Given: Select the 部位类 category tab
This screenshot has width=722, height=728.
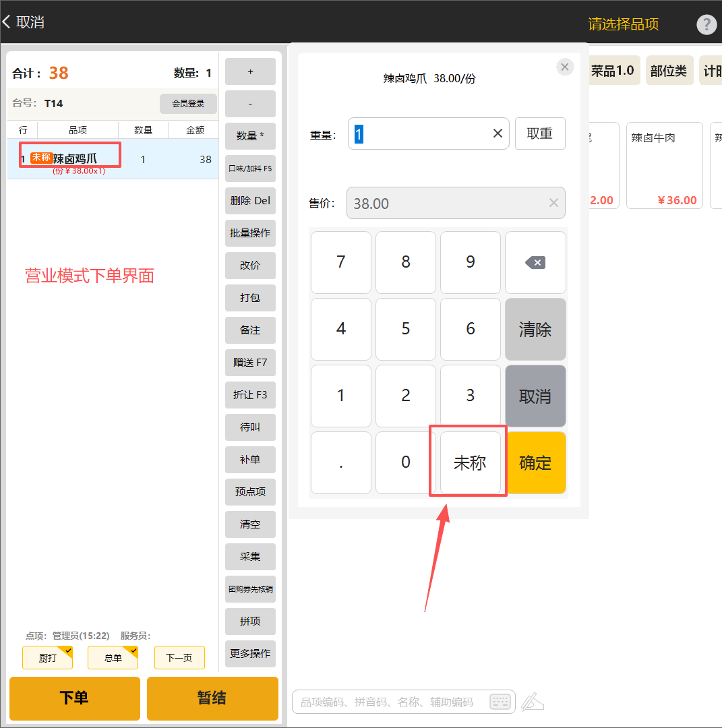Looking at the screenshot, I should [x=669, y=71].
